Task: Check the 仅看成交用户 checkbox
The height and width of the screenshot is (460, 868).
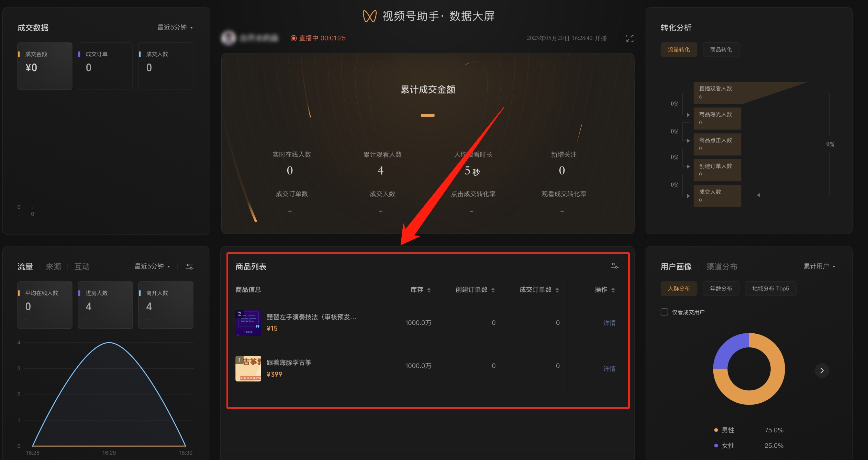Action: [664, 312]
